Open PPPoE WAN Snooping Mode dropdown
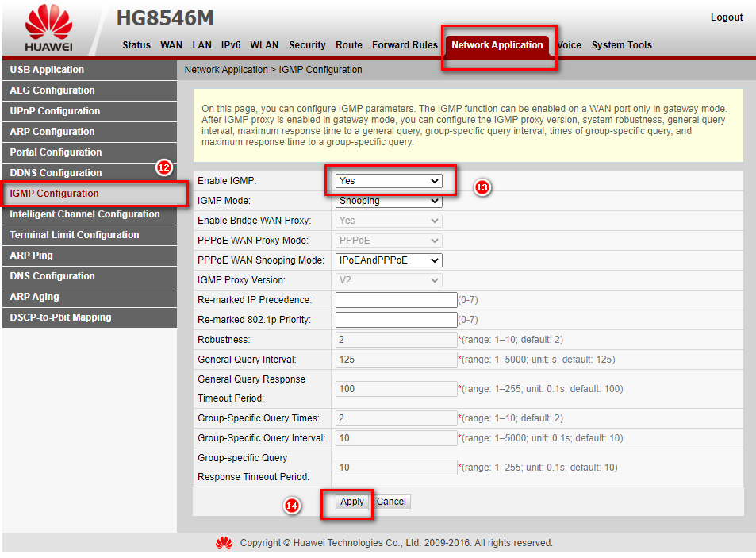The image size is (756, 558). [389, 260]
